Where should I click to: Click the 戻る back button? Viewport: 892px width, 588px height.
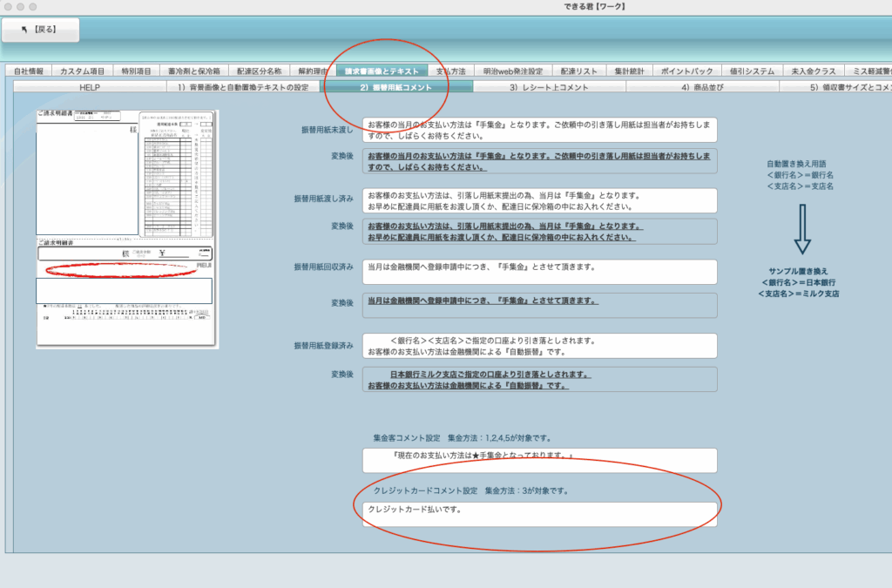[x=40, y=30]
